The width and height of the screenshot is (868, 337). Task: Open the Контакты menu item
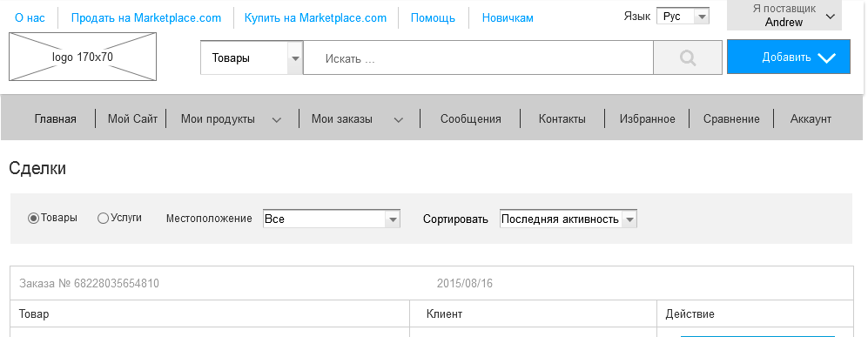coord(562,119)
